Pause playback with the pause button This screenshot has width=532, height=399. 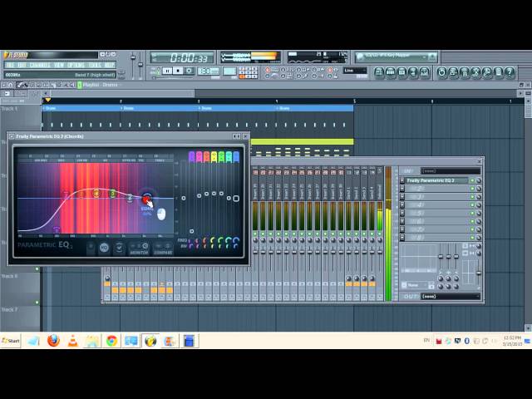[x=167, y=71]
